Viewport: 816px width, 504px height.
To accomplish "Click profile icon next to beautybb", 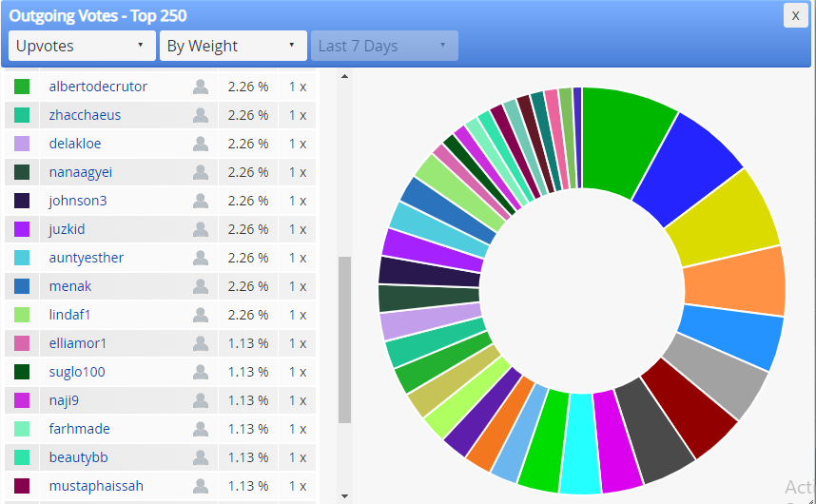I will (201, 457).
